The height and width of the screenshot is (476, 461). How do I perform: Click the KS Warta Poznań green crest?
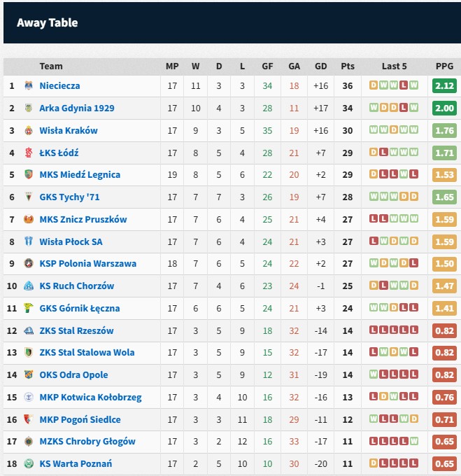coord(29,463)
